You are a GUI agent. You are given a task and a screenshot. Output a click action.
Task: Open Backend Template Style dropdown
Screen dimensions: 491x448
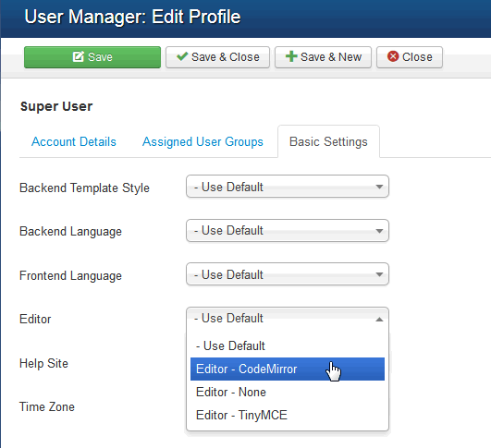[288, 187]
